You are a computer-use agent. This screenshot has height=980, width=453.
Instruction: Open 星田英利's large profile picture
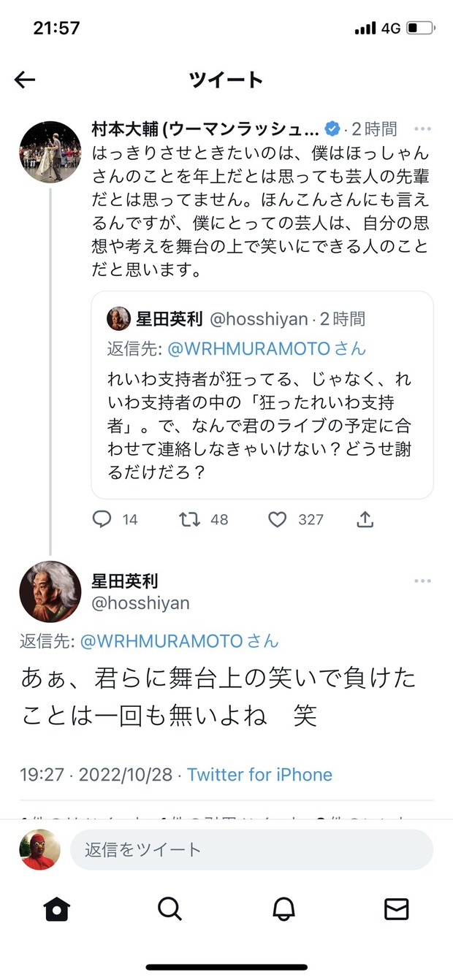50,592
